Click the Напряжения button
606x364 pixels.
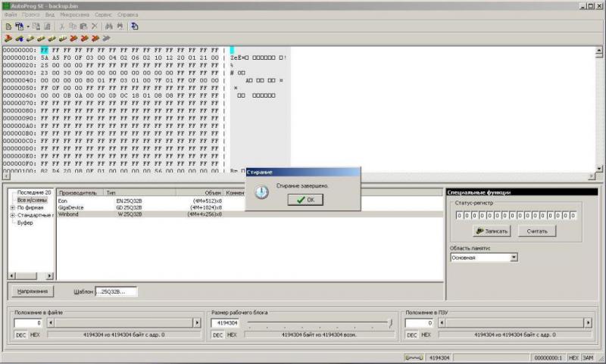(x=33, y=291)
